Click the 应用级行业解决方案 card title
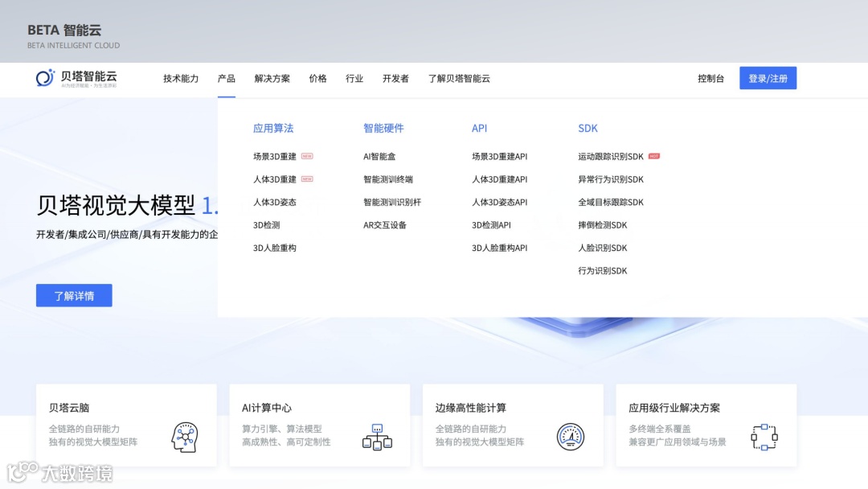The image size is (868, 489). [x=674, y=408]
